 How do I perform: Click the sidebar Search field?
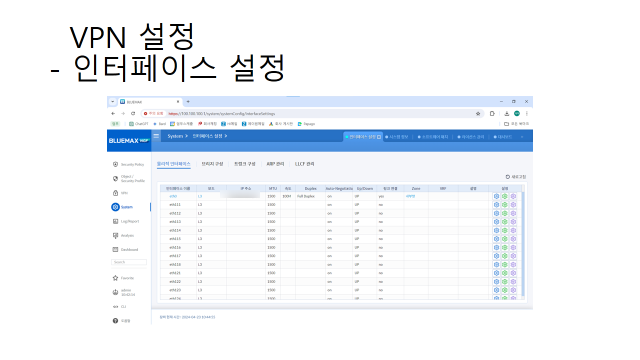[129, 262]
